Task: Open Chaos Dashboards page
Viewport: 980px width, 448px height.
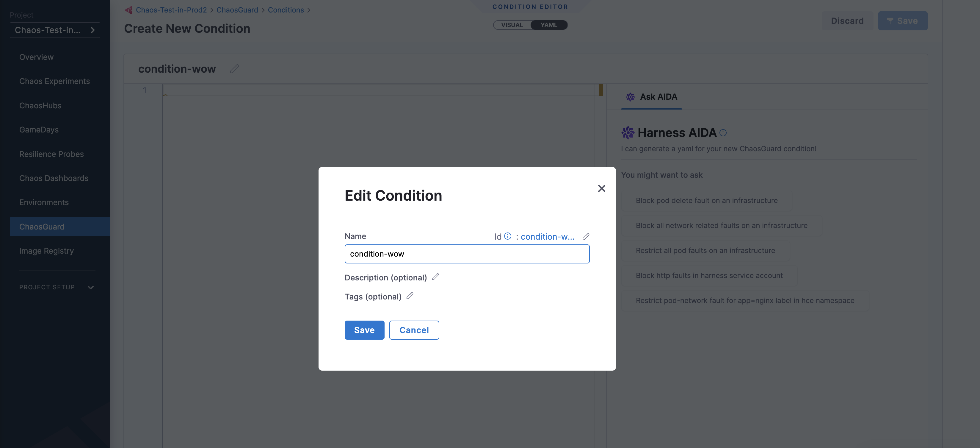Action: tap(54, 178)
